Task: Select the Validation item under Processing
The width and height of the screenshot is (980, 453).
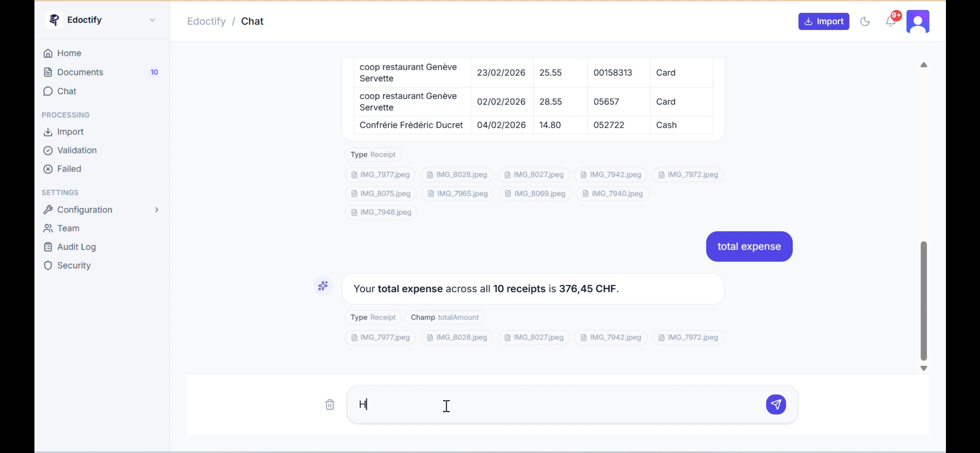Action: pyautogui.click(x=77, y=150)
